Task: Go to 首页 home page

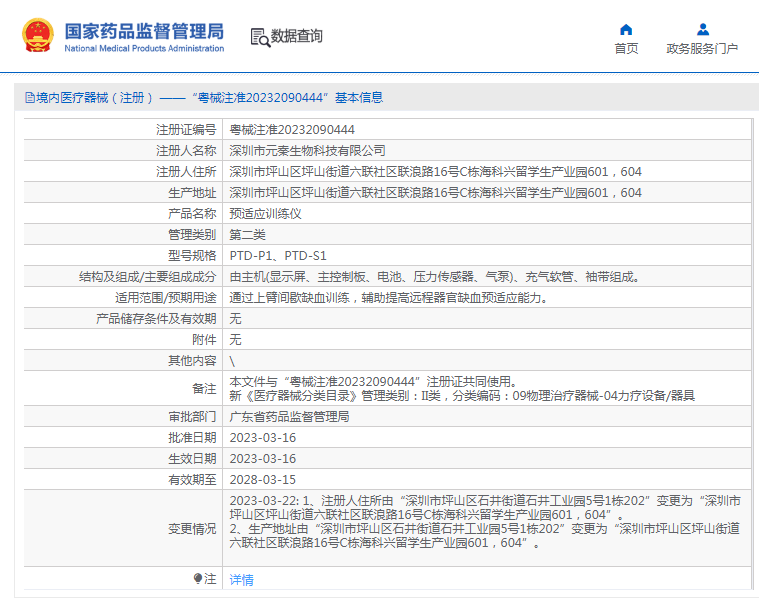Action: (626, 48)
